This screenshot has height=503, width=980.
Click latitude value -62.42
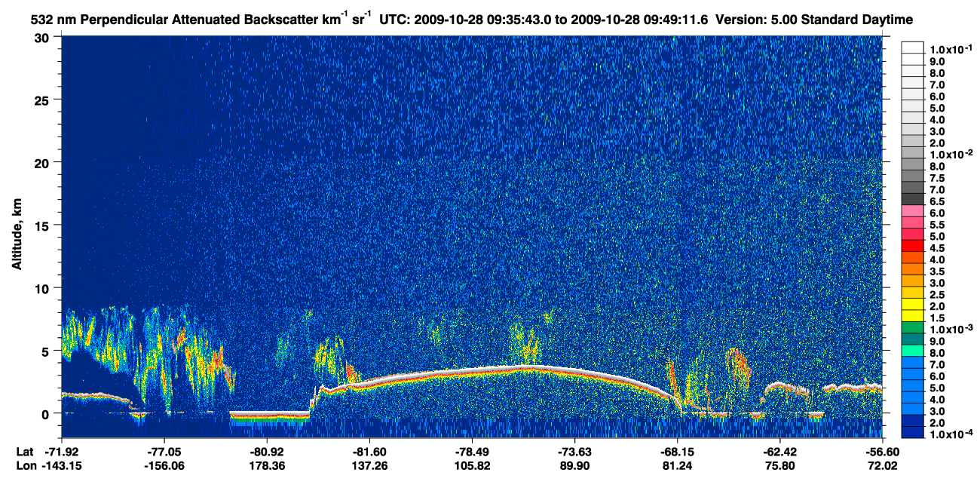click(779, 452)
